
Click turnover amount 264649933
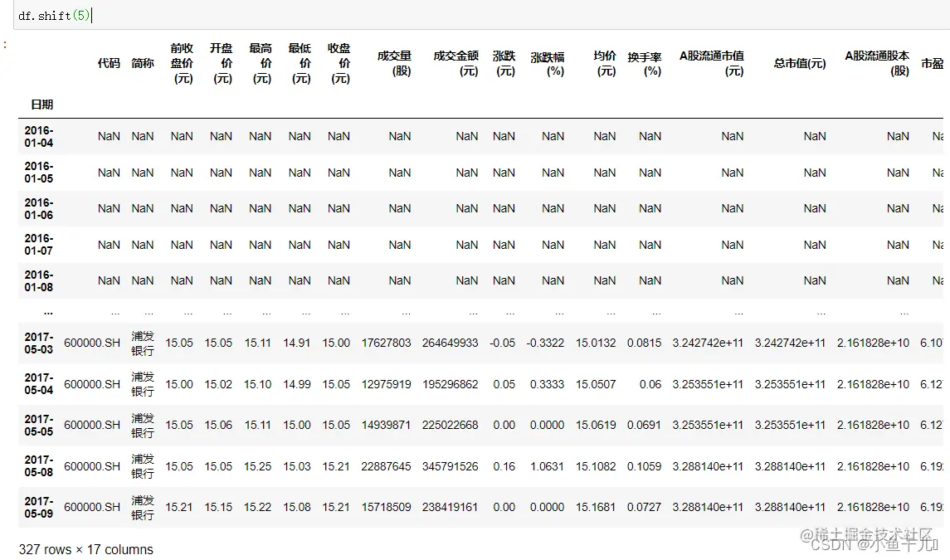451,343
